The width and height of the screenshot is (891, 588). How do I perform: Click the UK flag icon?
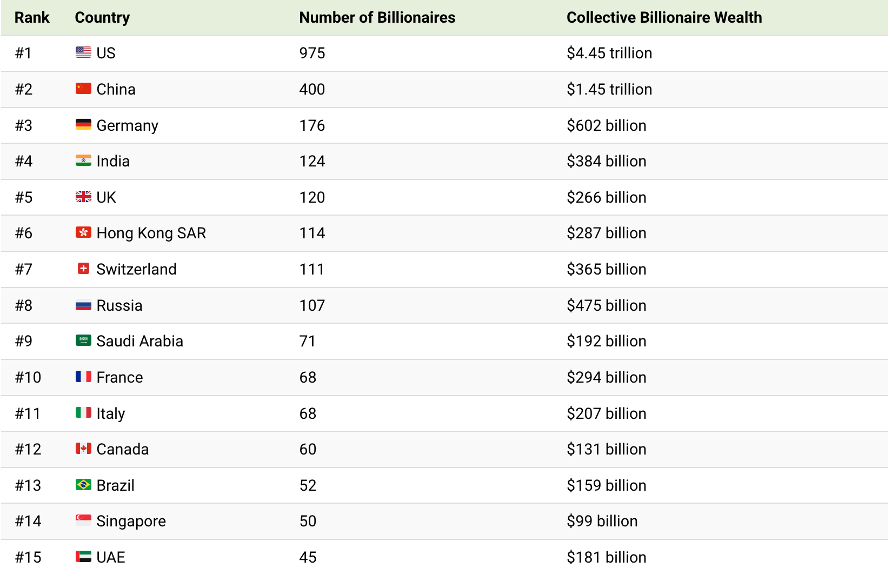tap(83, 197)
